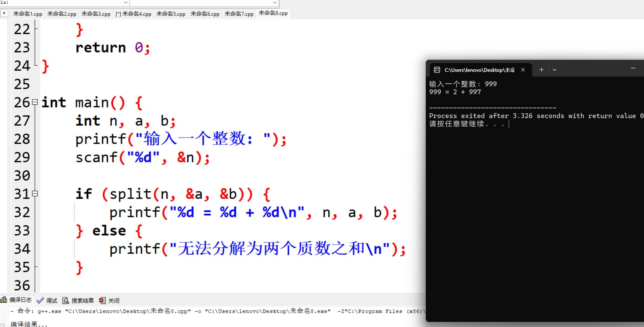644x327 pixels.
Task: Click the 关闭 close panel button
Action: point(110,301)
